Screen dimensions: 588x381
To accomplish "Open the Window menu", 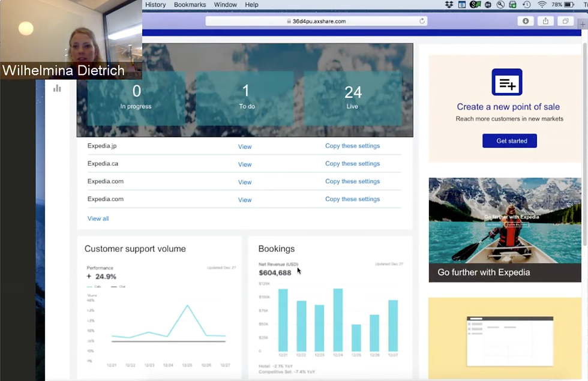I will tap(226, 5).
